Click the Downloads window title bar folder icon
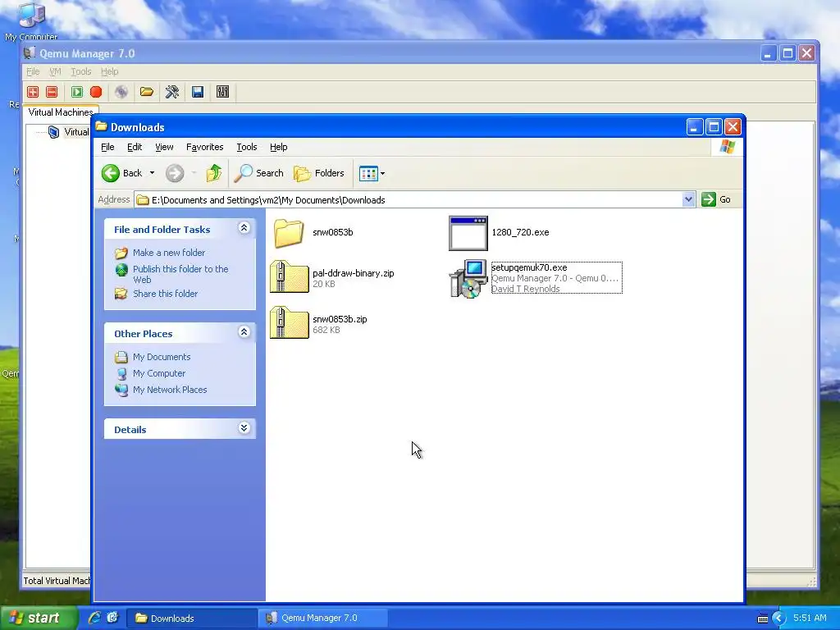The width and height of the screenshot is (840, 630). [101, 126]
